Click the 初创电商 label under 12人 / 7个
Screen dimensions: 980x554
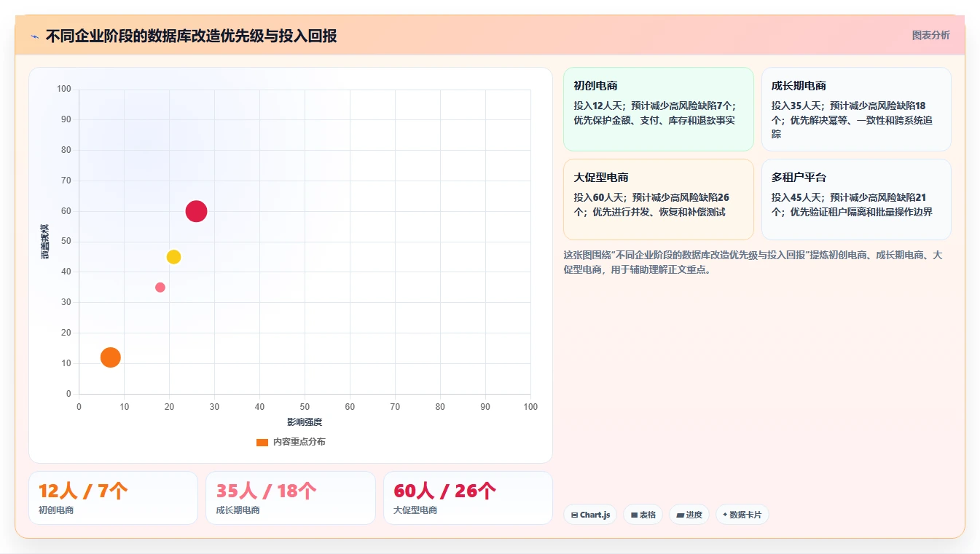click(56, 510)
